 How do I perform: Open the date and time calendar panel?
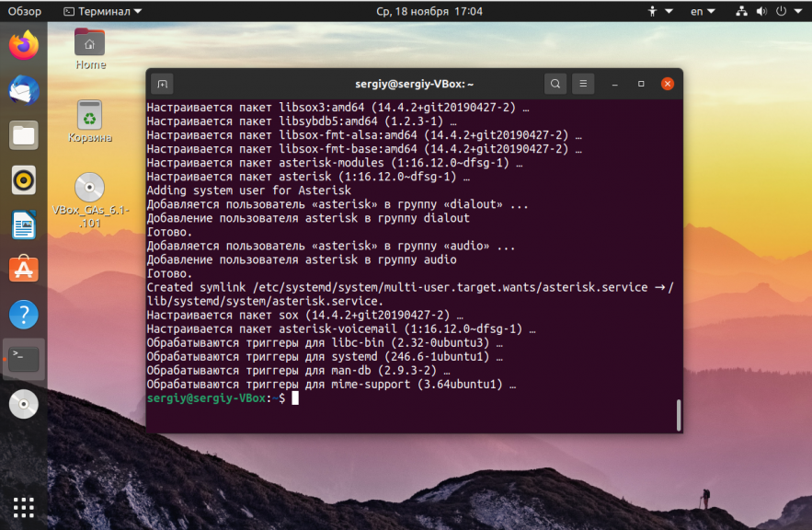coord(429,11)
